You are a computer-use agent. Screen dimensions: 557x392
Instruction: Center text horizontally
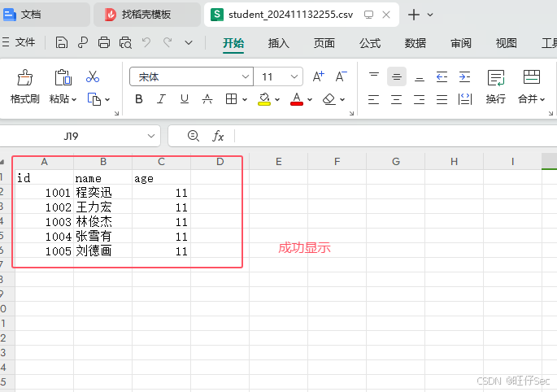[x=397, y=99]
